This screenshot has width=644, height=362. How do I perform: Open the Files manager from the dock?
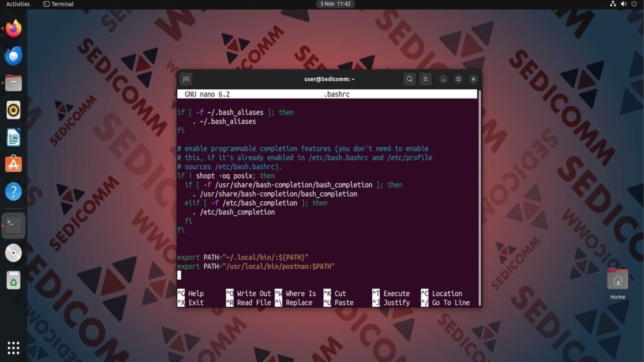[13, 83]
